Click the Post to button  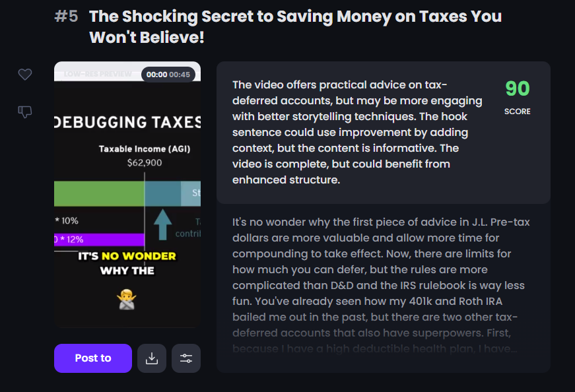click(x=93, y=358)
